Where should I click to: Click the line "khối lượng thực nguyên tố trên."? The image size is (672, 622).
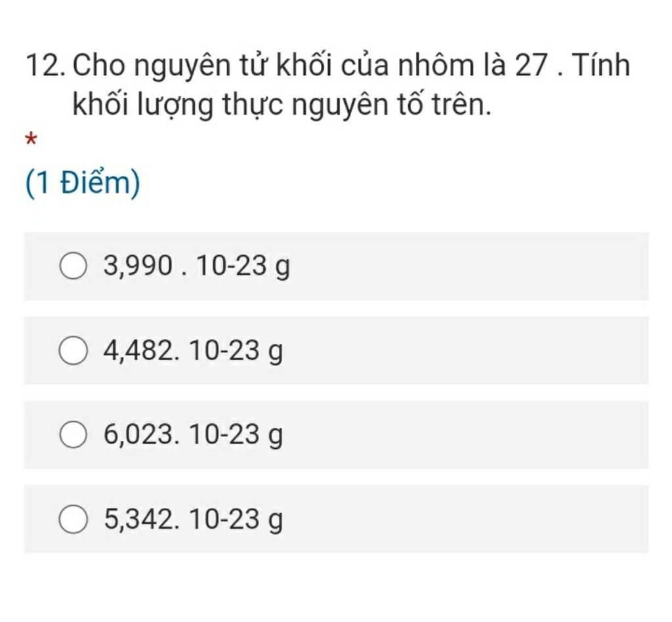282,105
